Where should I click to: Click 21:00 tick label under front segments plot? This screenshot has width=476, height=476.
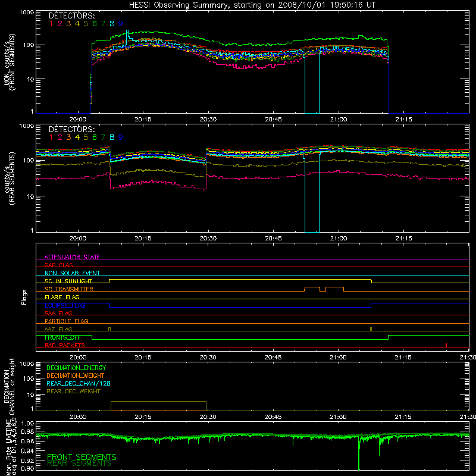339,120
